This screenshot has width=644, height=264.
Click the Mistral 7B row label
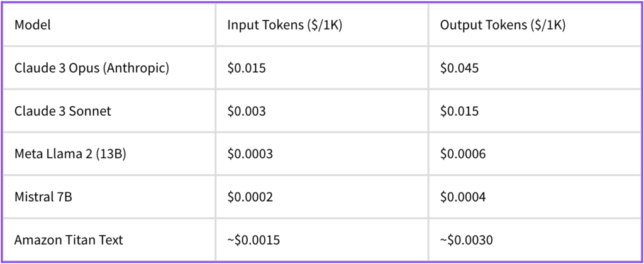pyautogui.click(x=43, y=198)
